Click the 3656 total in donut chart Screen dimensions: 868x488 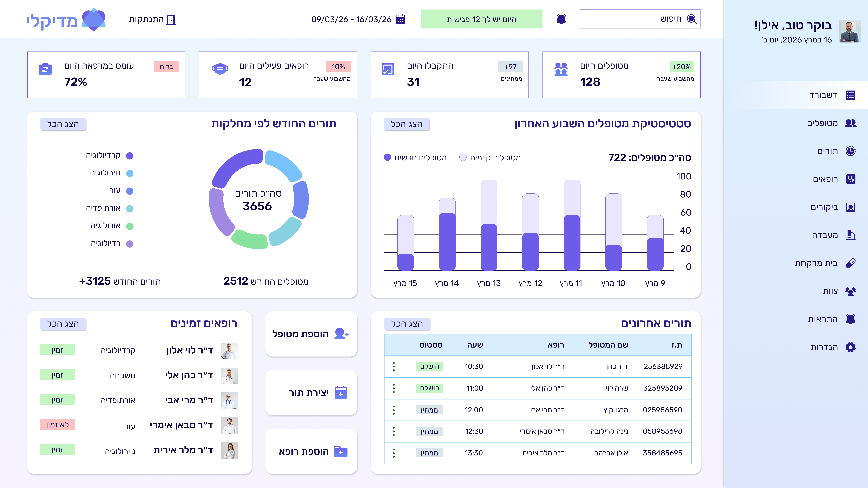point(257,206)
